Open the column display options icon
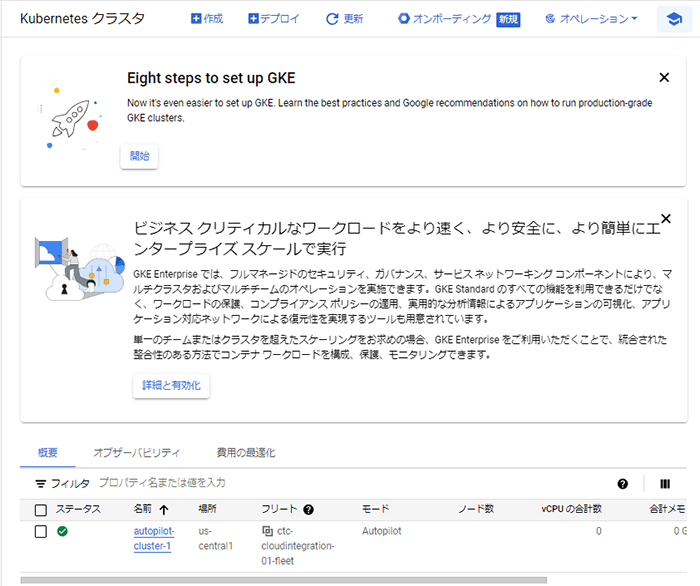The image size is (700, 586). coord(665,484)
